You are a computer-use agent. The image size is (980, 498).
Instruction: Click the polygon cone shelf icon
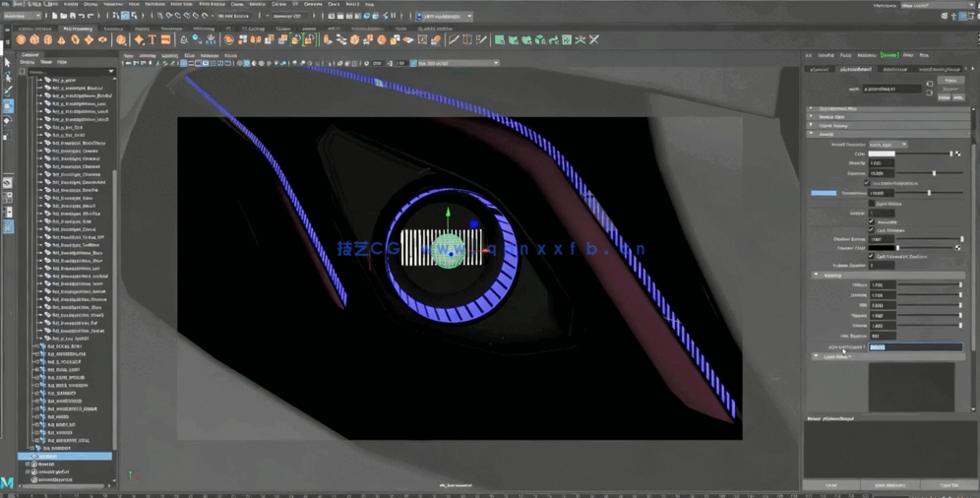[x=61, y=40]
